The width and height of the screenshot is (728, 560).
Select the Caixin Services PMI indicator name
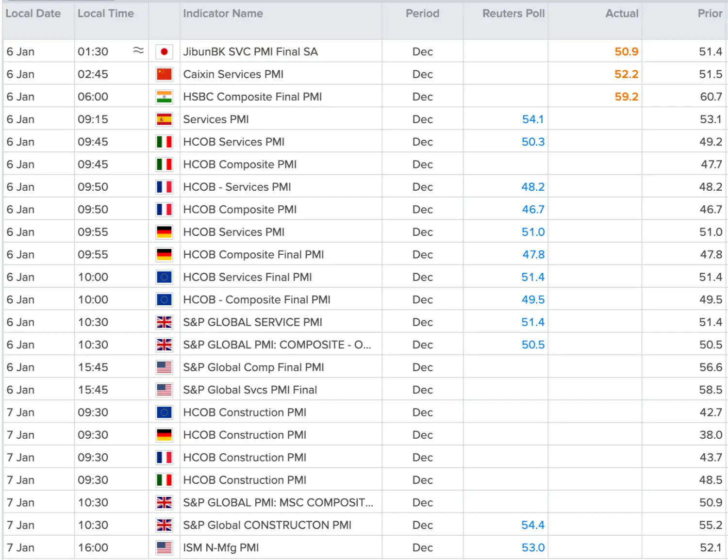(x=233, y=74)
